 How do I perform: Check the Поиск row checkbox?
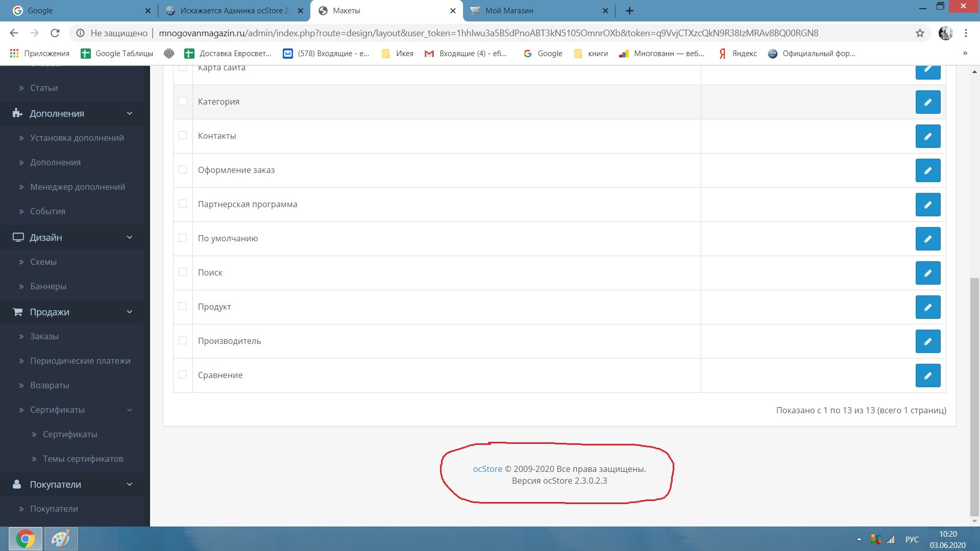(183, 272)
